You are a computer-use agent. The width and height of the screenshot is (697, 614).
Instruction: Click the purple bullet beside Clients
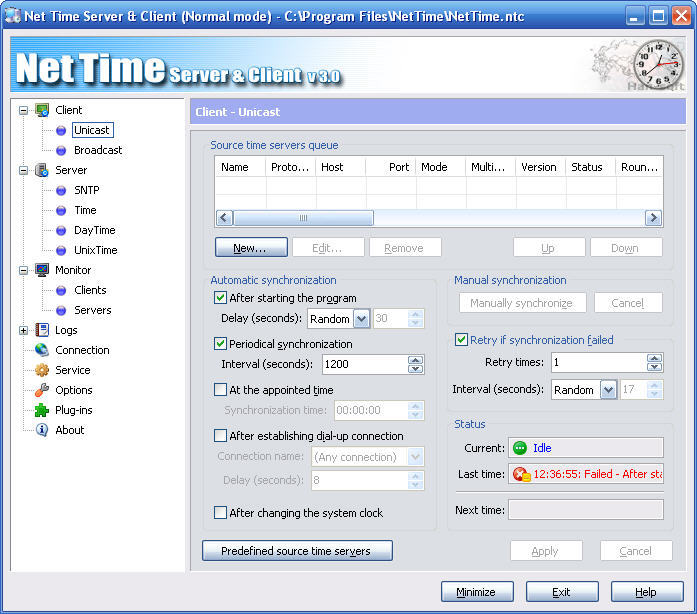pyautogui.click(x=61, y=290)
